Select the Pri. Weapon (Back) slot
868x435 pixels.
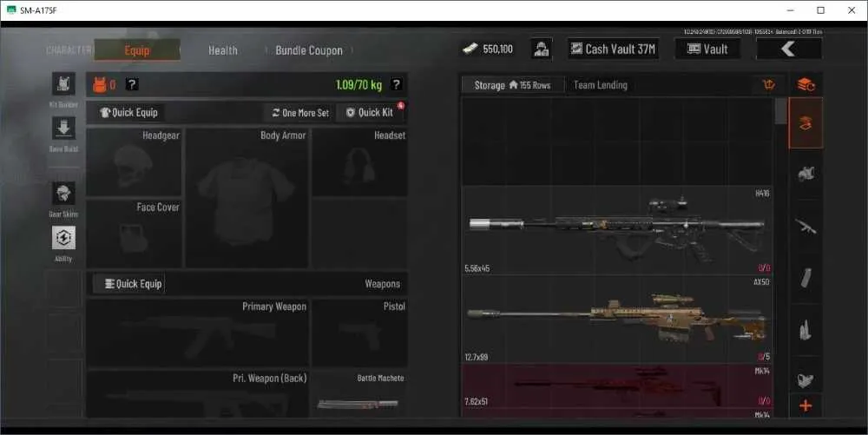point(198,393)
